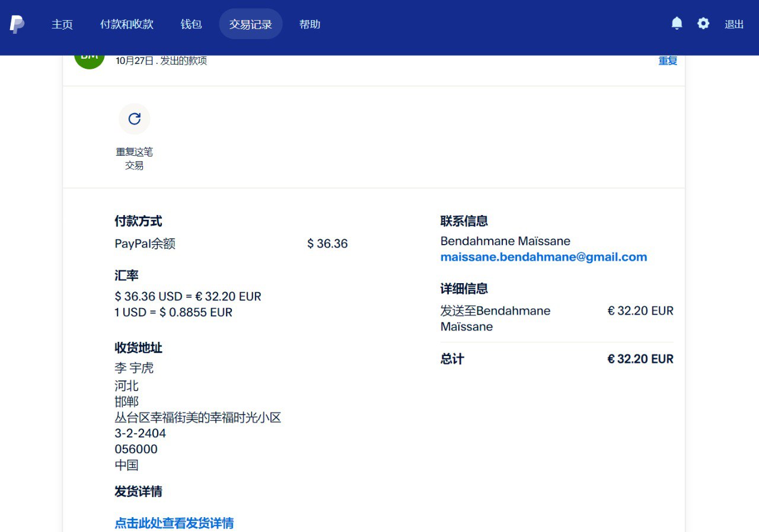
Task: Select the PayPal余额 payment method text
Action: coord(145,244)
